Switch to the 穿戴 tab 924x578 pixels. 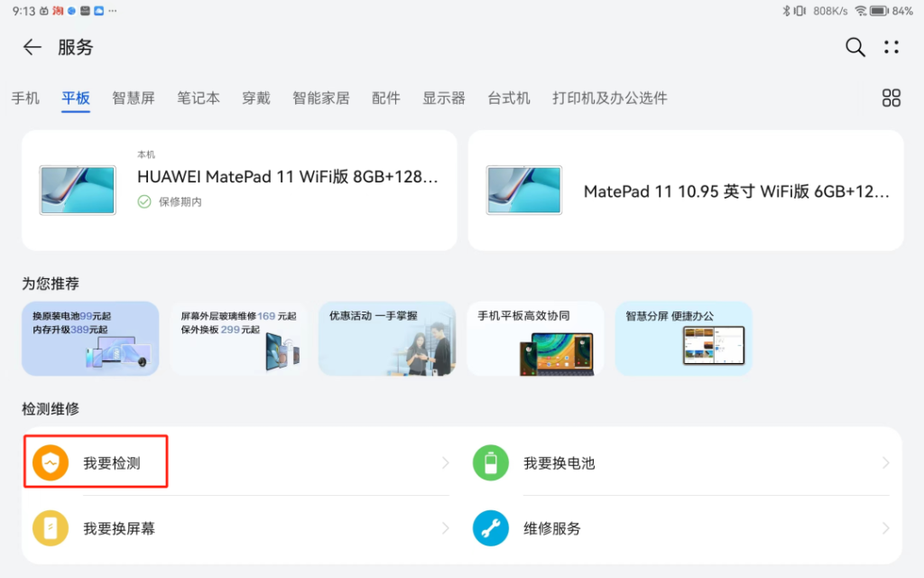pos(256,98)
